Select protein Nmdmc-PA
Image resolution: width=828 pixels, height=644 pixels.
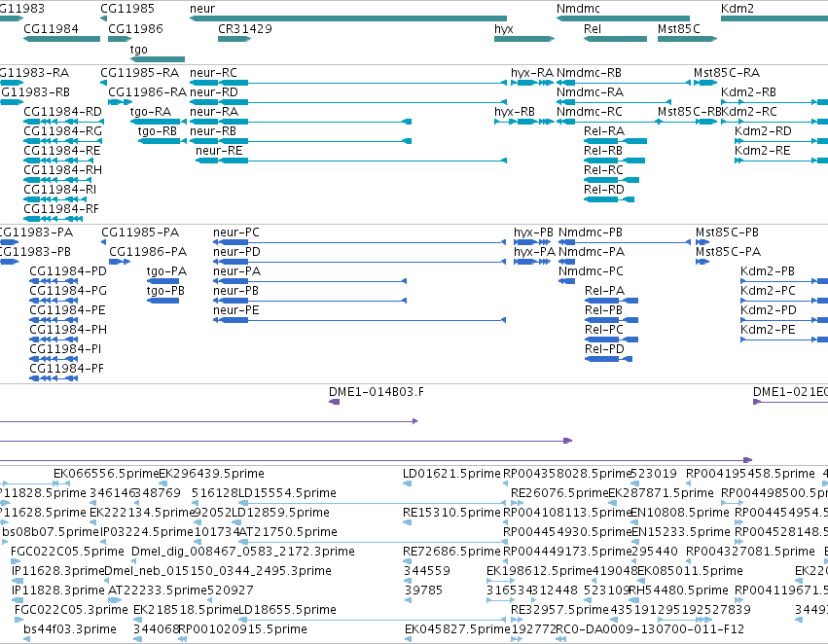point(566,262)
